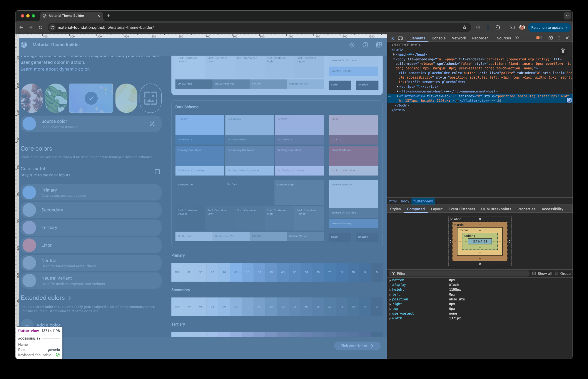Open the Styles tab in the sidebar
The width and height of the screenshot is (588, 379).
point(395,209)
